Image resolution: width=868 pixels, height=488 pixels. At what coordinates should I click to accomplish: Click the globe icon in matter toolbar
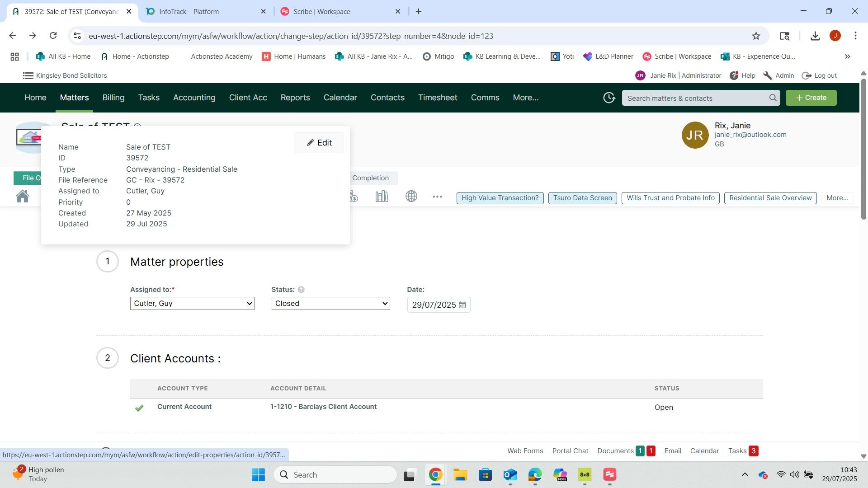click(411, 197)
